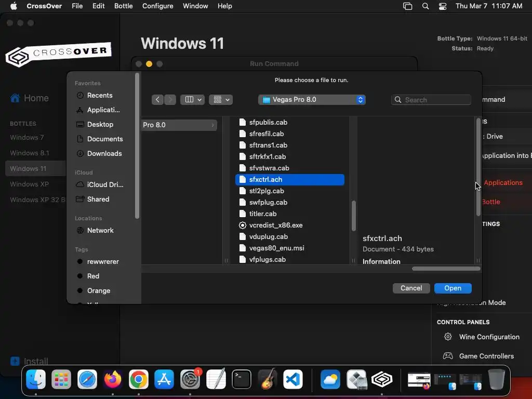
Task: Click the Open button
Action: 453,288
